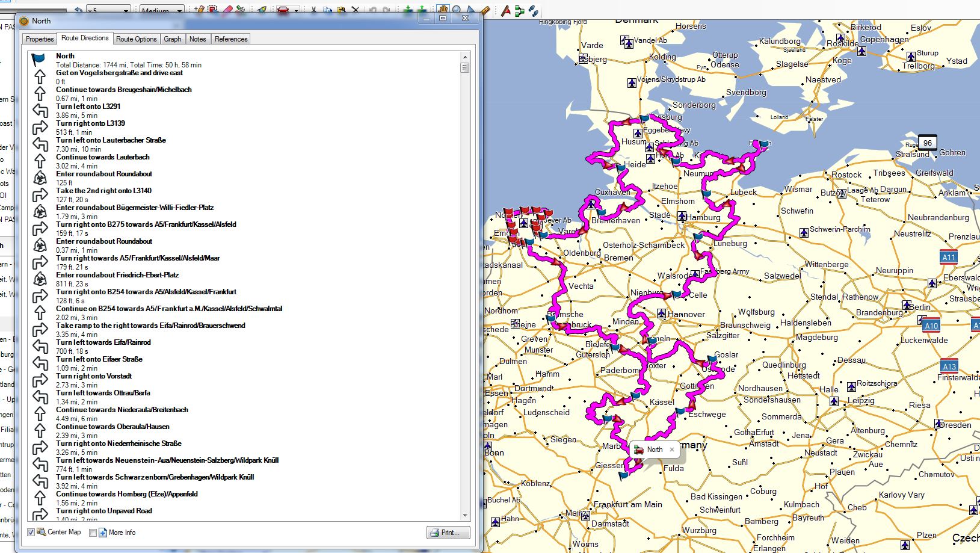Click the Hannover airport icon on map
Image resolution: width=980 pixels, height=553 pixels.
click(661, 314)
